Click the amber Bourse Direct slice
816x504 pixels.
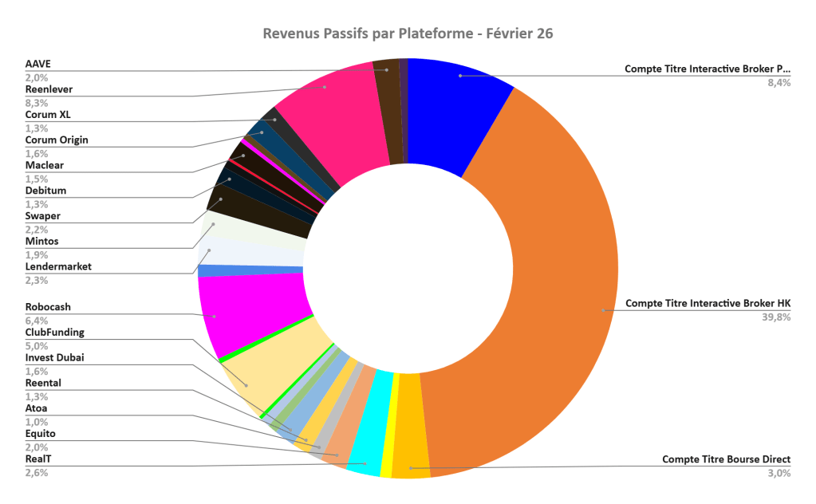[411, 463]
